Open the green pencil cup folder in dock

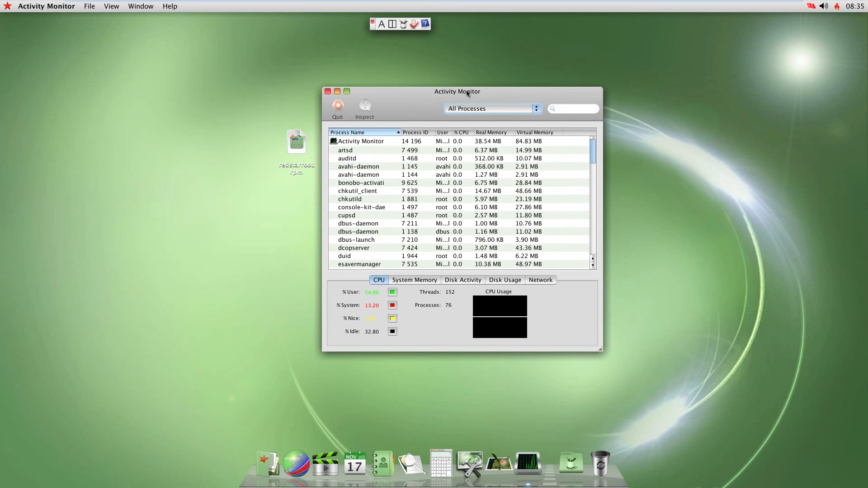click(571, 463)
